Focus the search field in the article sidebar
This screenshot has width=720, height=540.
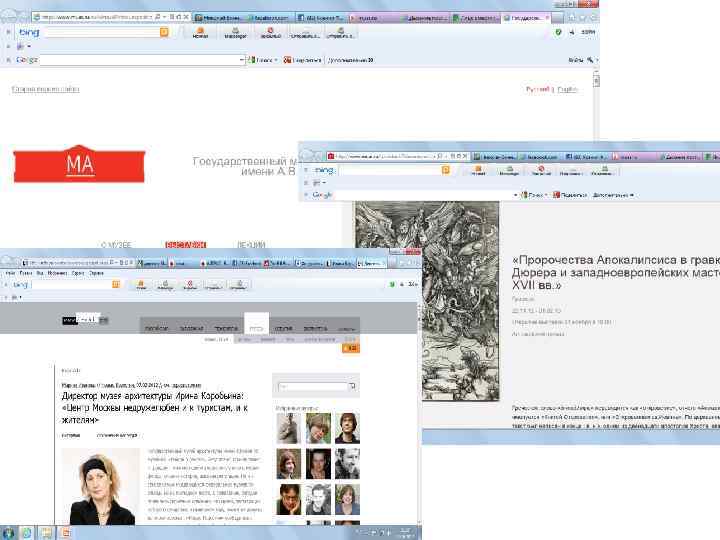pyautogui.click(x=313, y=386)
